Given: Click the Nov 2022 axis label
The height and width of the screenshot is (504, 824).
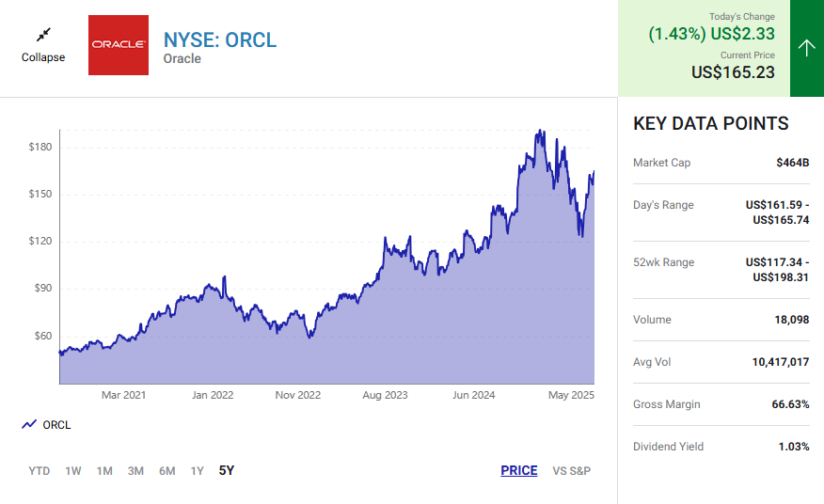Looking at the screenshot, I should click(x=298, y=395).
